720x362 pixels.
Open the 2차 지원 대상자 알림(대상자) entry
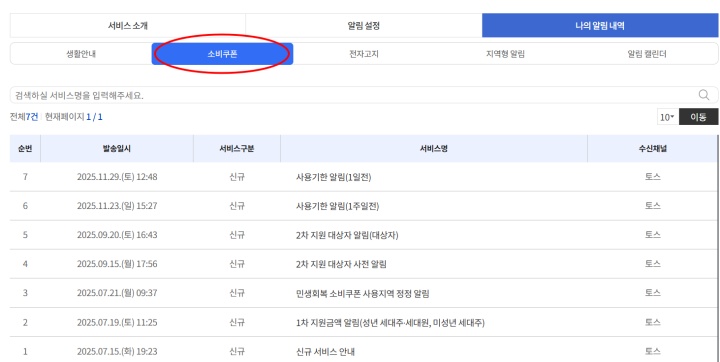click(x=347, y=235)
